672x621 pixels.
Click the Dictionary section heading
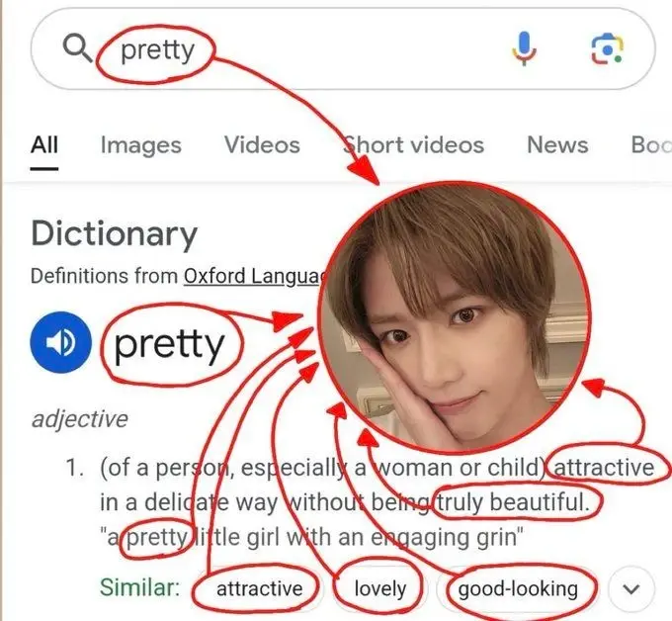click(114, 234)
